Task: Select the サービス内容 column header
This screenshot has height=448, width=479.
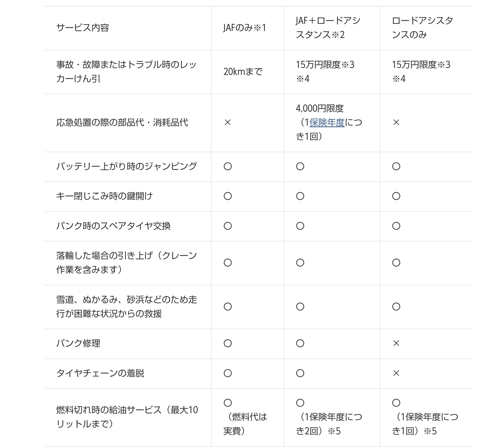Action: coord(82,28)
